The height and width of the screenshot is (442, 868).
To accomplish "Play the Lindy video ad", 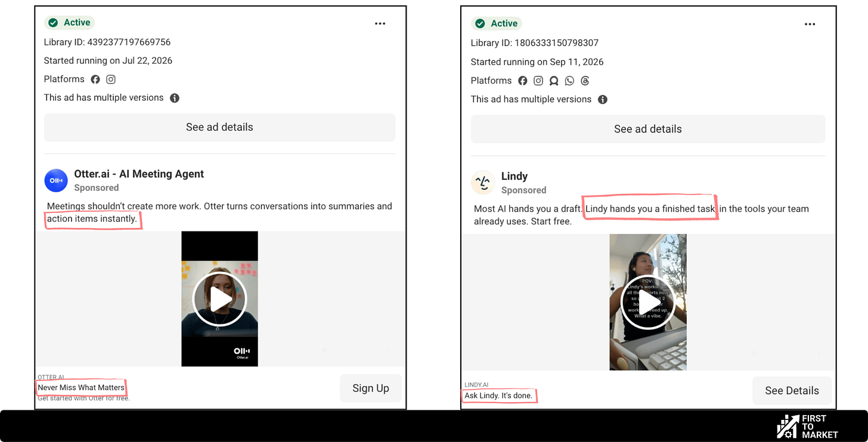I will pos(647,303).
